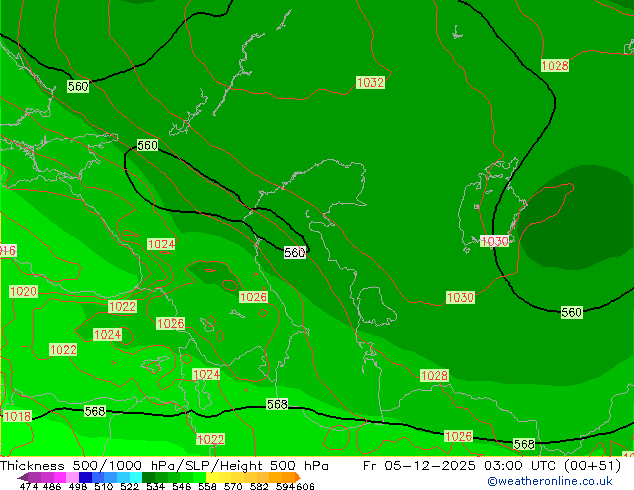Select the magenta legend swatch near 486
This screenshot has width=634, height=490.
pyautogui.click(x=60, y=477)
